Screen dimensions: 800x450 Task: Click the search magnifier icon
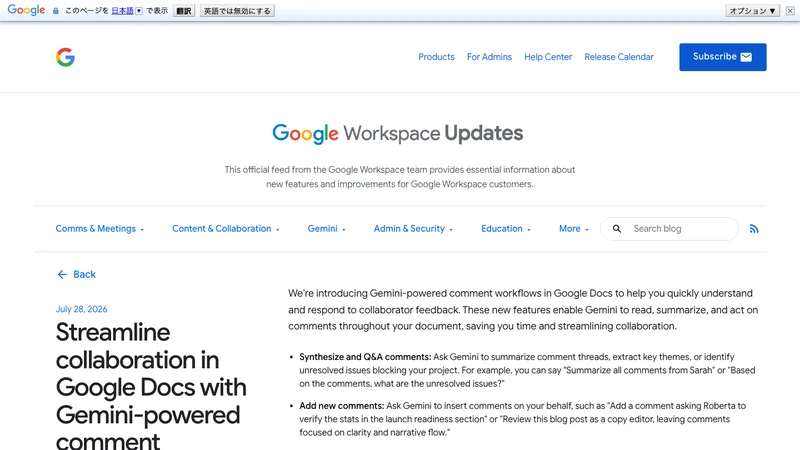[617, 229]
